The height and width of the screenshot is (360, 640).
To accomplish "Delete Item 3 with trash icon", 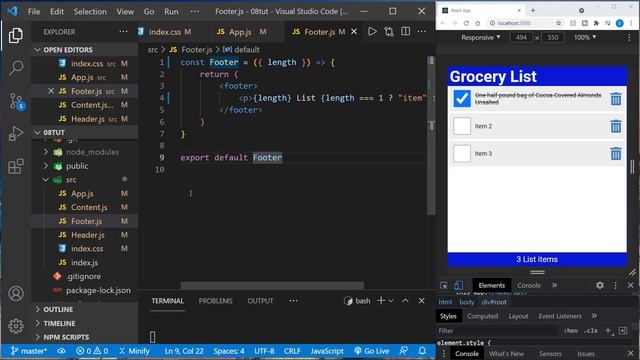I will tap(616, 153).
